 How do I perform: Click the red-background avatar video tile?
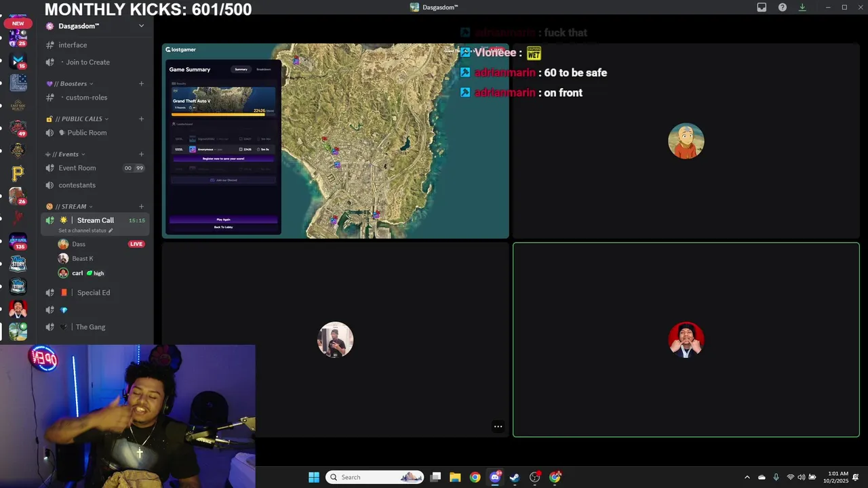pos(686,339)
